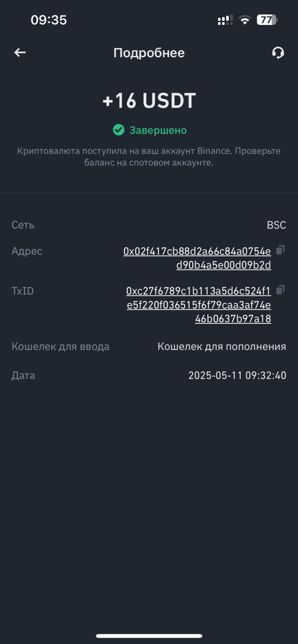Tap the Wi-Fi status icon
The image size is (298, 644).
coord(245,20)
